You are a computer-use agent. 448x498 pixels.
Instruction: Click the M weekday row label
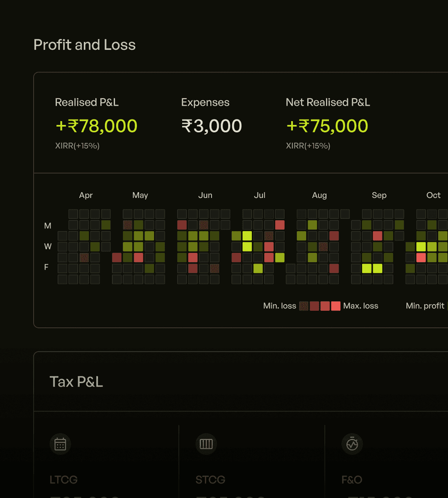pyautogui.click(x=47, y=226)
